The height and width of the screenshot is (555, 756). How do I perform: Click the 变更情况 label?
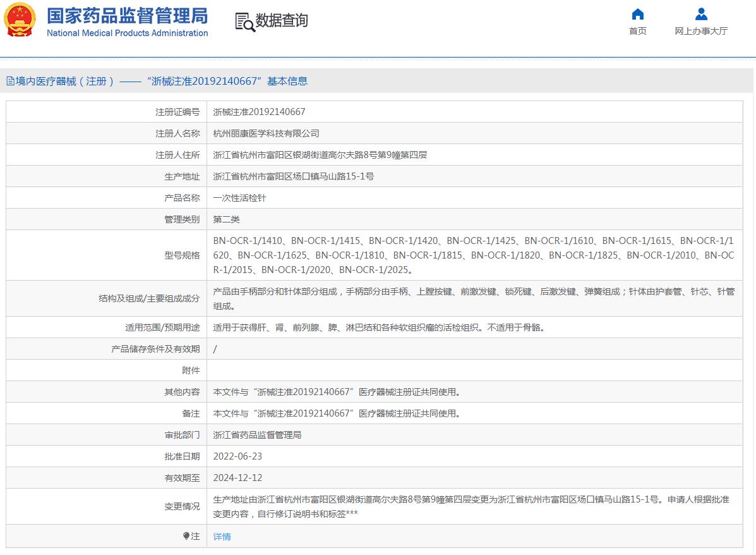pyautogui.click(x=182, y=506)
